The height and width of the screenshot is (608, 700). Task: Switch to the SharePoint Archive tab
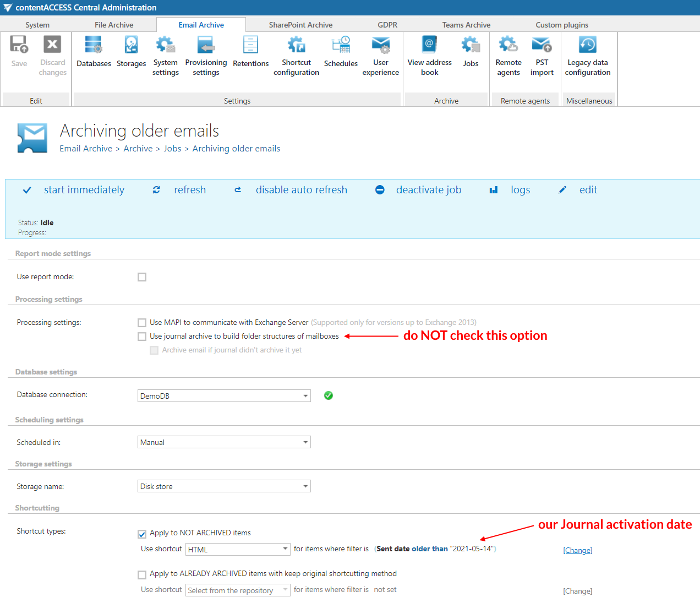(x=300, y=25)
